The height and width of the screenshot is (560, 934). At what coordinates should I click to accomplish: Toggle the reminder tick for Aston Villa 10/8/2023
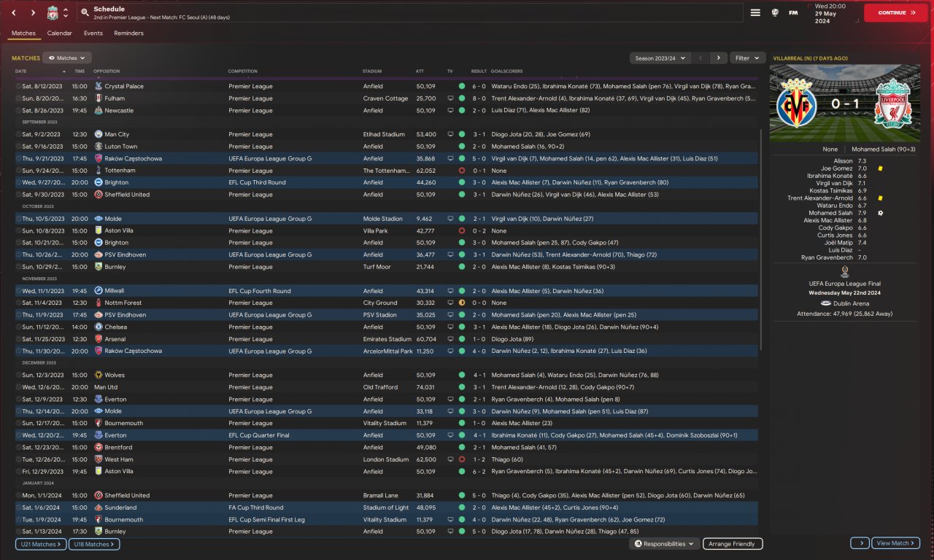pos(19,230)
